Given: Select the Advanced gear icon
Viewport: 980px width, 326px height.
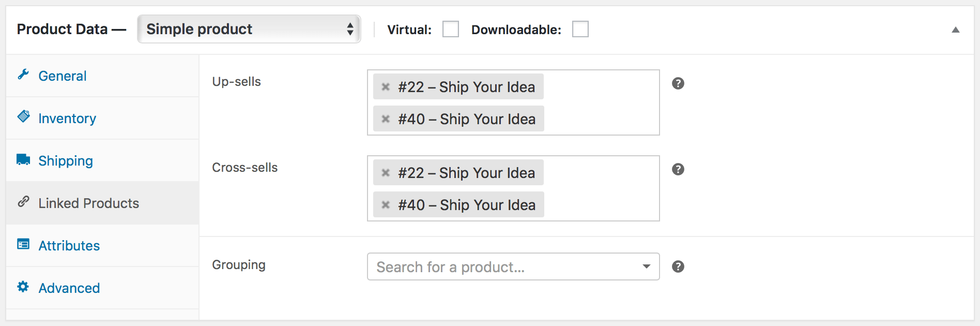Looking at the screenshot, I should point(23,287).
